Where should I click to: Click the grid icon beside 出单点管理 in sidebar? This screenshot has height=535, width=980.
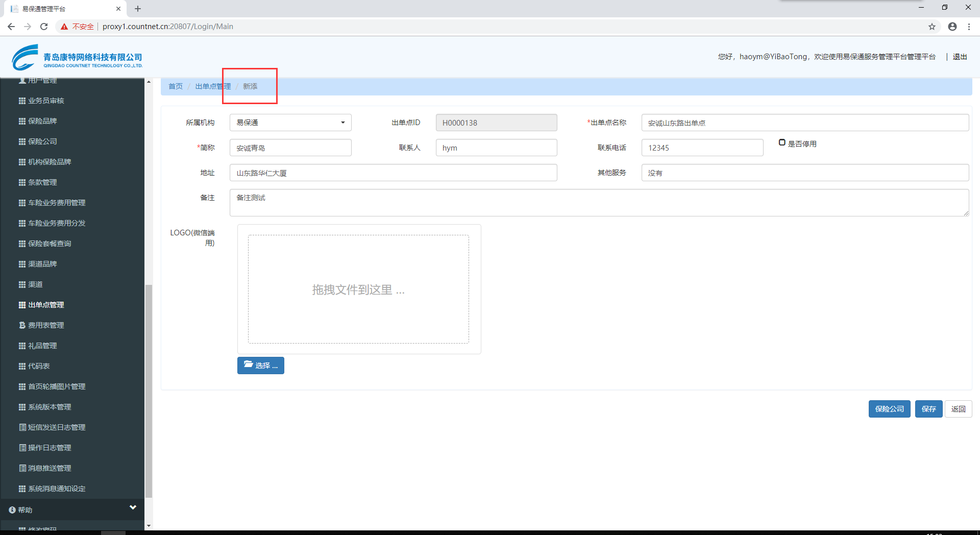(22, 305)
